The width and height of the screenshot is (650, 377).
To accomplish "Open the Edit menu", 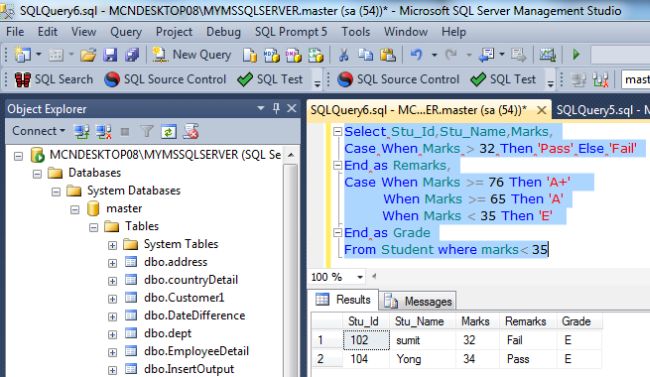I will tap(47, 32).
